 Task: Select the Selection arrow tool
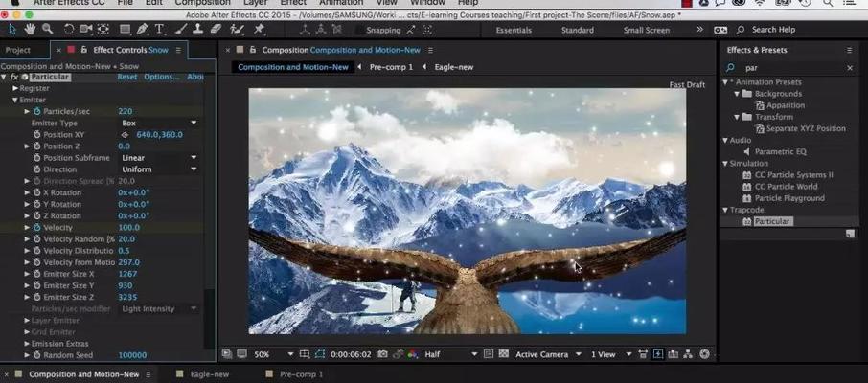pyautogui.click(x=12, y=29)
